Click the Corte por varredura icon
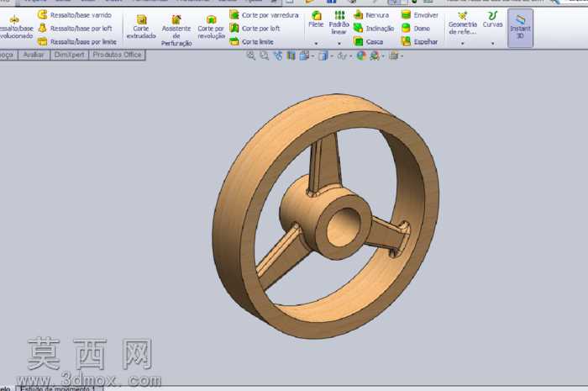The image size is (588, 391). click(x=234, y=14)
